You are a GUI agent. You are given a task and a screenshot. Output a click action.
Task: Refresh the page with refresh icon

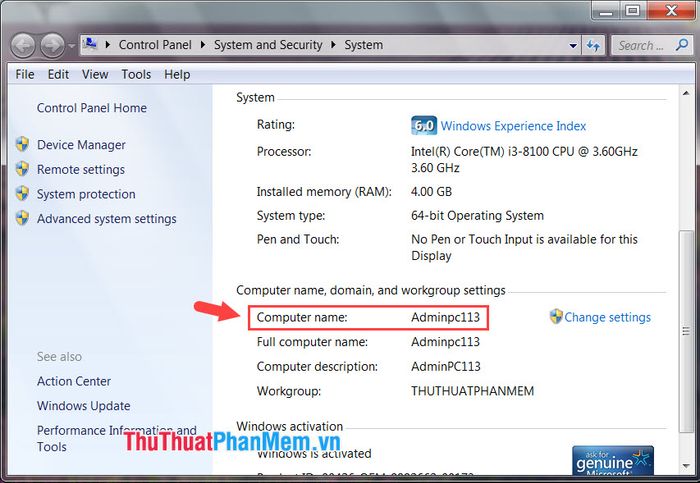coord(593,46)
